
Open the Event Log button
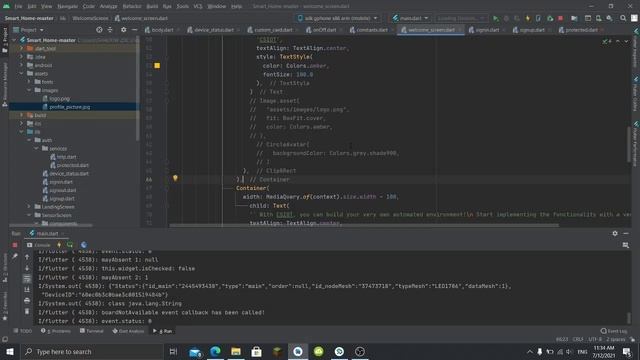614,331
